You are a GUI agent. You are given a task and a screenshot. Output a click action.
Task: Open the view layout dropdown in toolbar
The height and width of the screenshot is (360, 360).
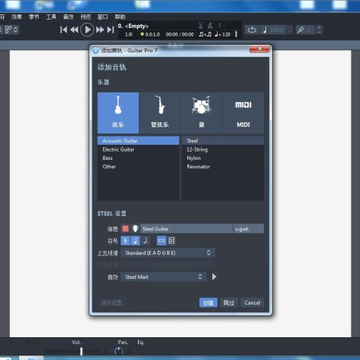[x=11, y=30]
